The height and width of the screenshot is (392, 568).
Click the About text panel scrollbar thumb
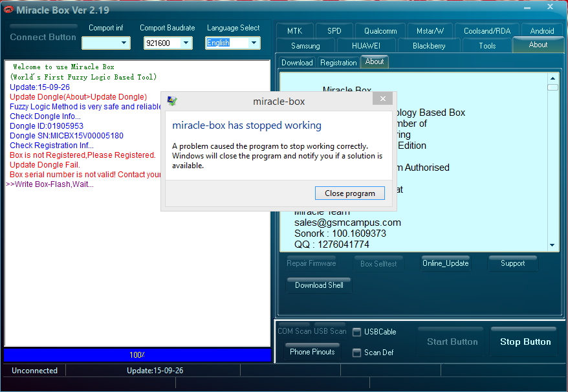(x=552, y=87)
